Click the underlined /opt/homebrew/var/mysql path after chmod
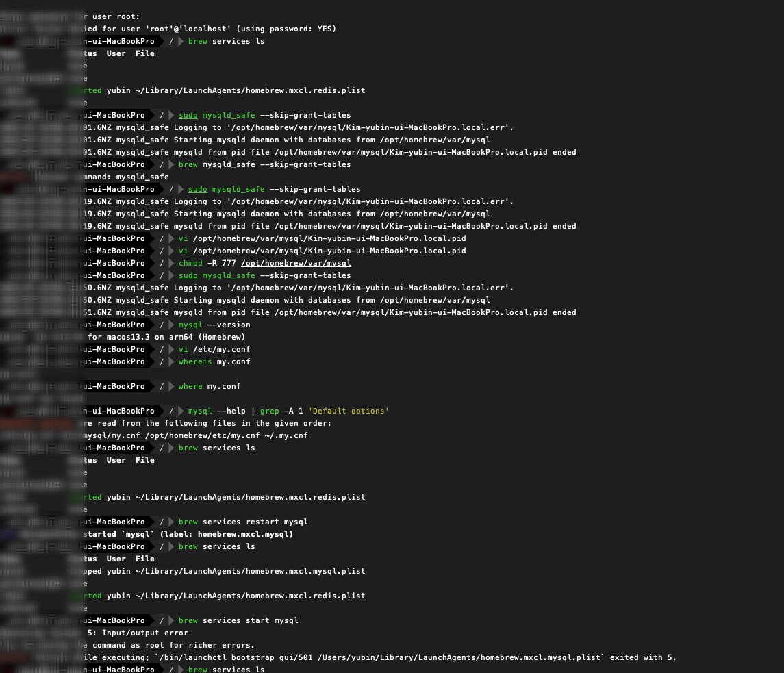 point(296,263)
